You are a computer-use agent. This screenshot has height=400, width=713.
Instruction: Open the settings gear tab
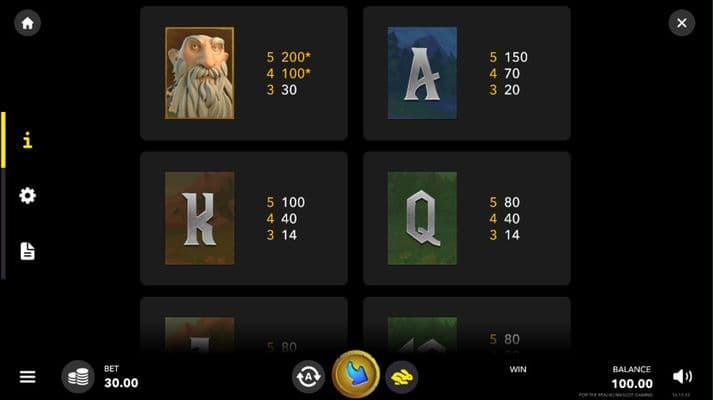click(27, 195)
